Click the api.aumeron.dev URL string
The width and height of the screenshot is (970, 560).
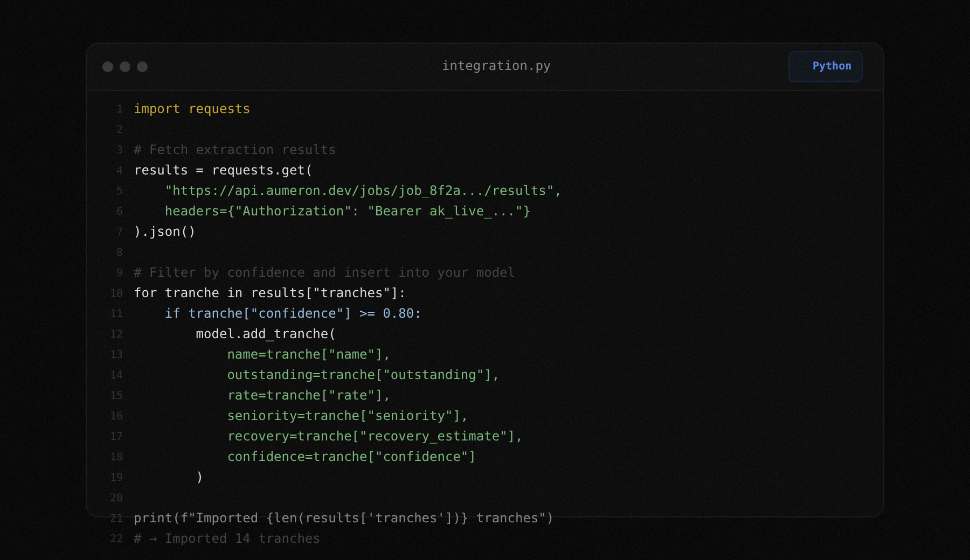363,191
